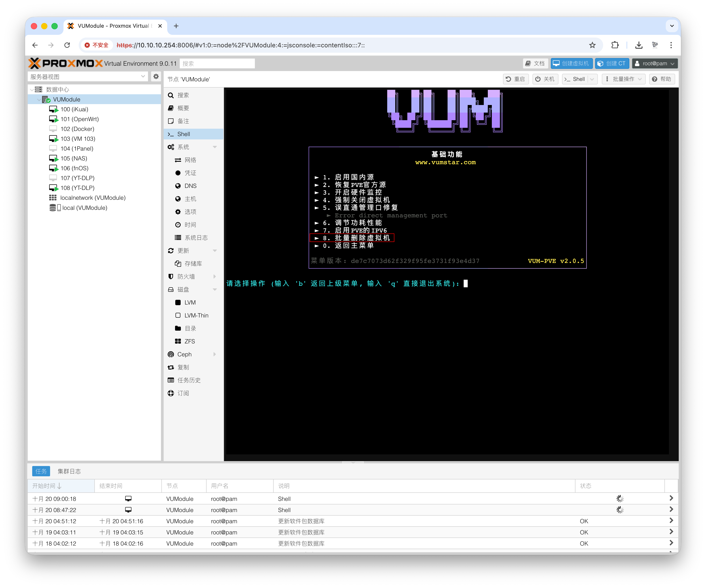The image size is (706, 588).
Task: Click the server view settings gear
Action: click(156, 76)
